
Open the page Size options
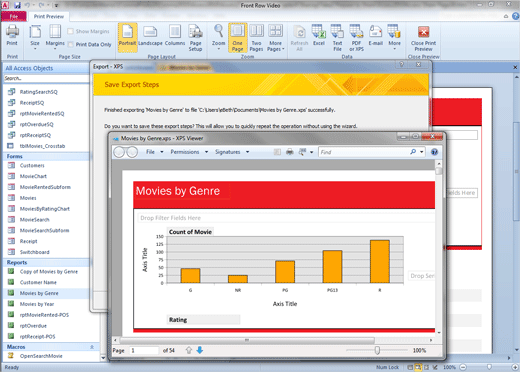tap(35, 37)
